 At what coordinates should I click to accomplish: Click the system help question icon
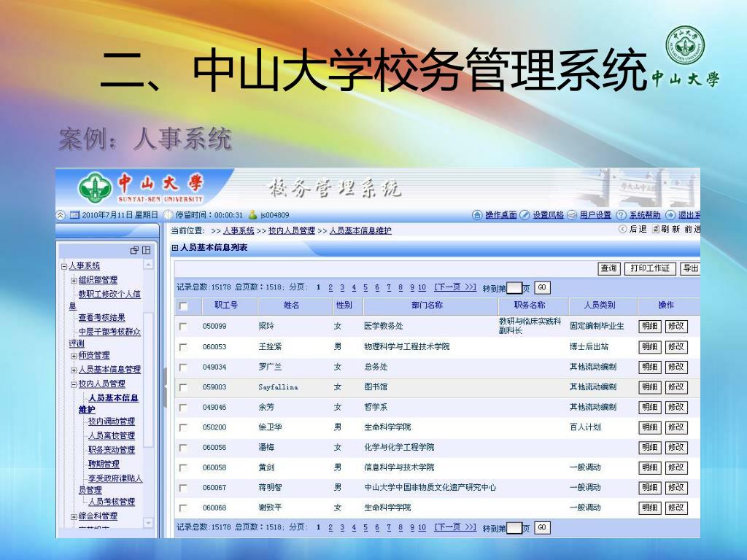tap(622, 215)
